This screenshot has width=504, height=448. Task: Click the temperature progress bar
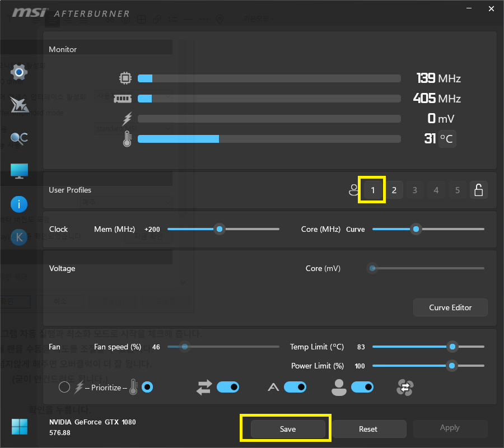tap(269, 139)
